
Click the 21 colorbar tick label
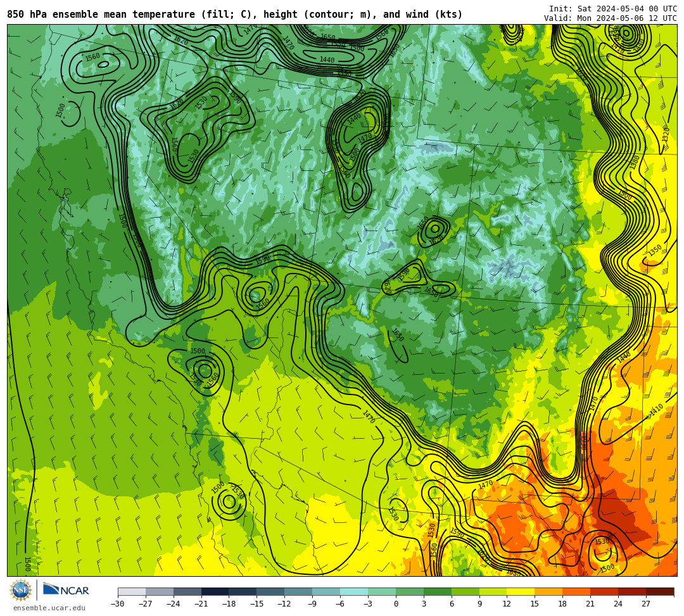click(x=591, y=604)
